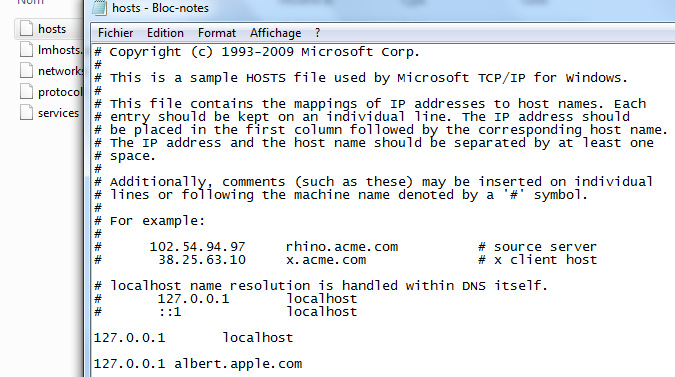Click the Notepad icon in title bar
Screen dimensions: 675x377
coord(99,8)
